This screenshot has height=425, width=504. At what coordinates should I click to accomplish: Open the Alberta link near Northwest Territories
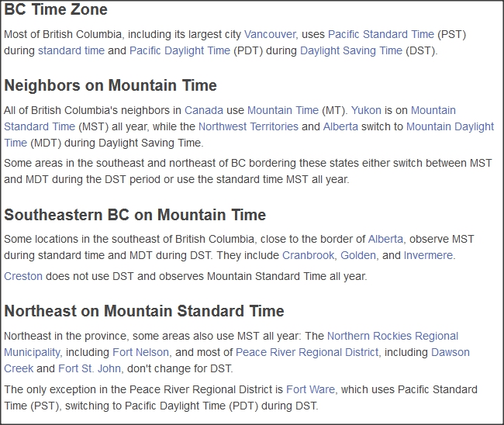tap(340, 126)
